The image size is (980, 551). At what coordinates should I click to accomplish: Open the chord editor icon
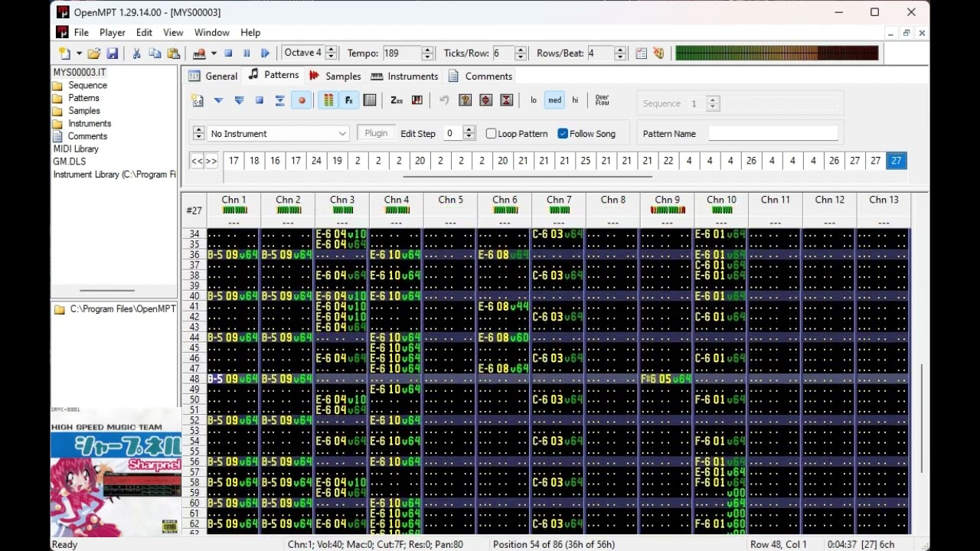tap(417, 100)
